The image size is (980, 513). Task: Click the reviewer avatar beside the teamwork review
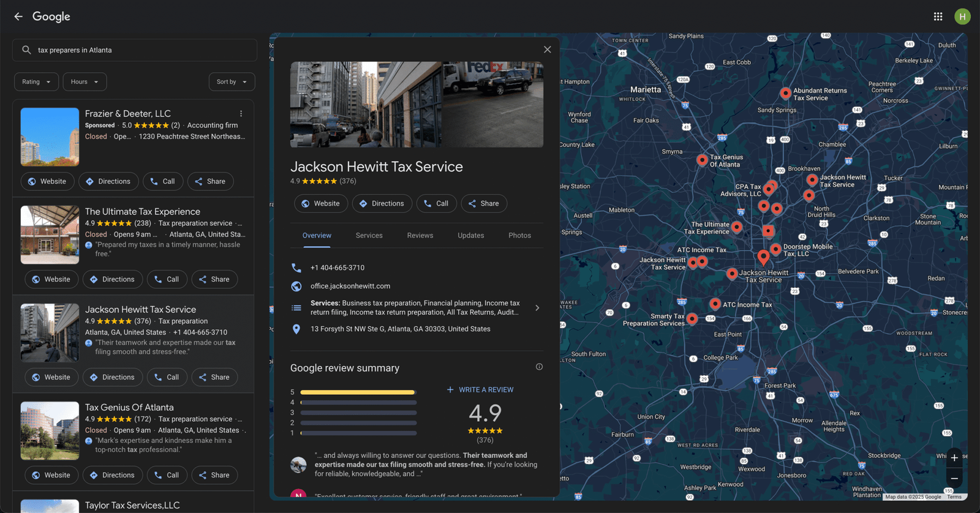(298, 465)
